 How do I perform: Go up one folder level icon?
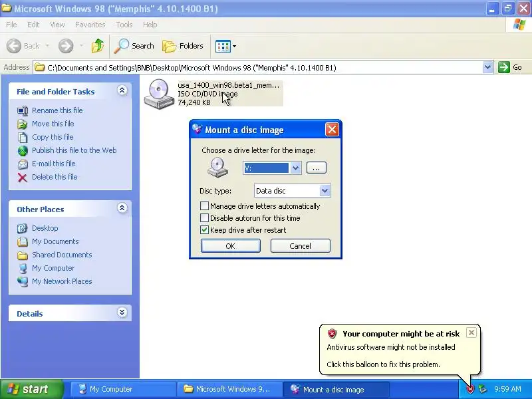tap(98, 46)
